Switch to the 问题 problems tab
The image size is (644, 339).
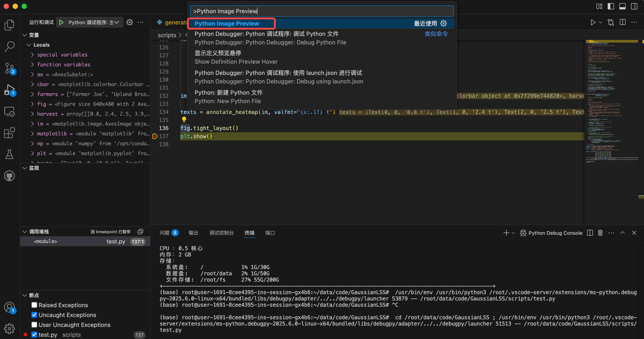coord(165,233)
